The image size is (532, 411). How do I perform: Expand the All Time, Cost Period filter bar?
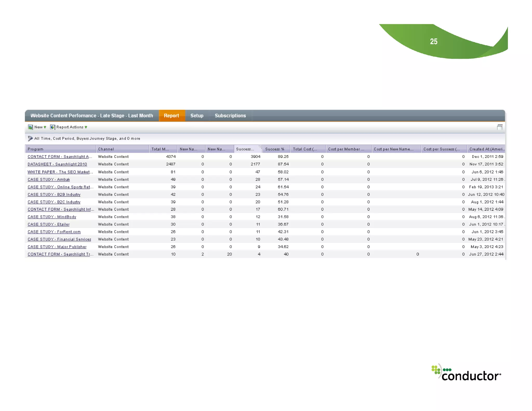87,138
